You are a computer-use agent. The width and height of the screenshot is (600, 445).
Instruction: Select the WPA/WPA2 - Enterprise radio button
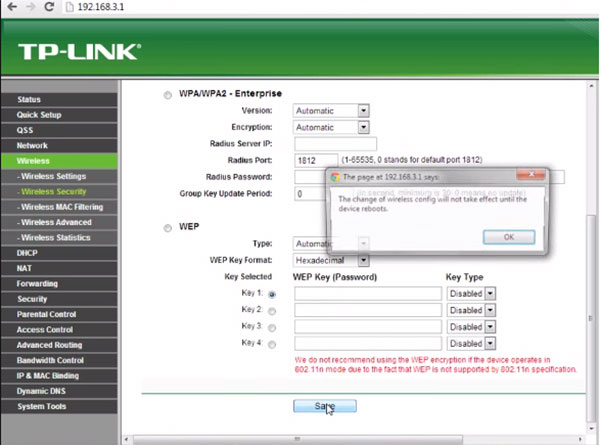166,96
